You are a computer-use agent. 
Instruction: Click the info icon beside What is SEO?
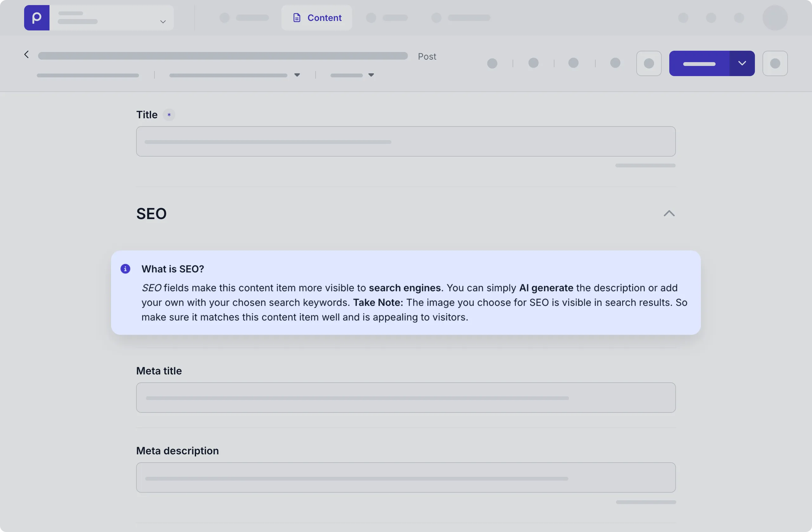(125, 269)
